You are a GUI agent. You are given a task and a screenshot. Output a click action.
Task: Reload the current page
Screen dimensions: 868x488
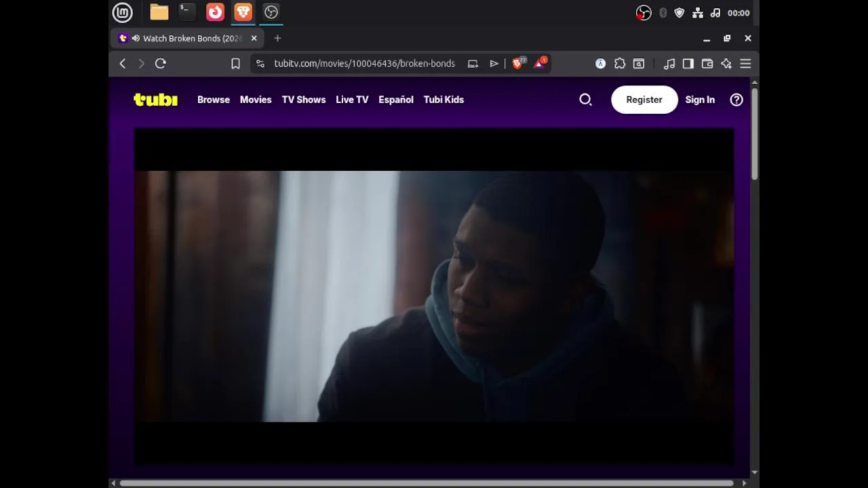tap(161, 64)
